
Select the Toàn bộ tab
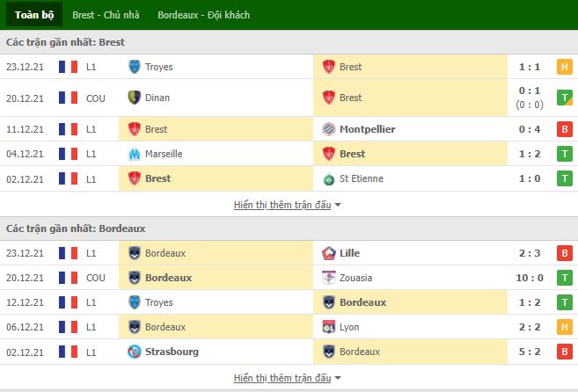pyautogui.click(x=34, y=15)
